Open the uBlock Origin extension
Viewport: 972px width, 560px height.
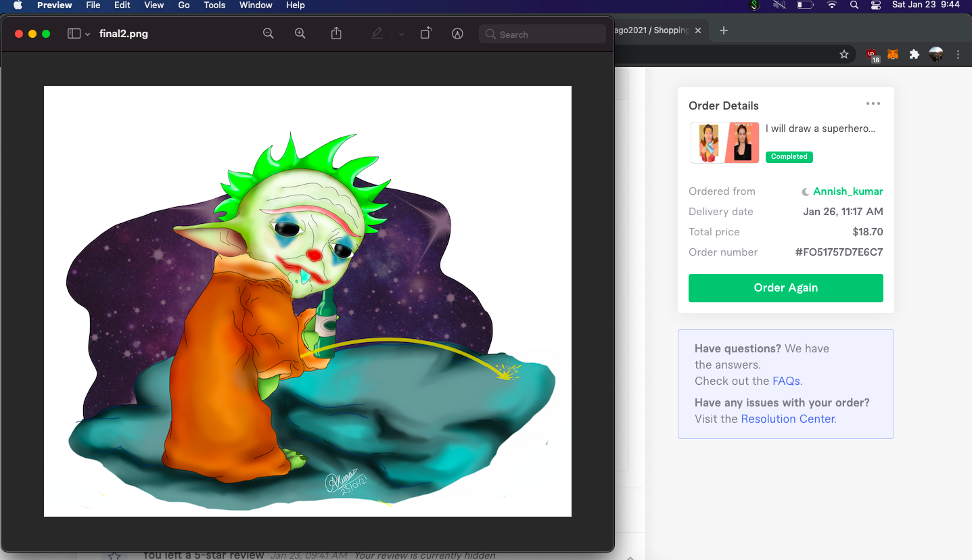(x=873, y=55)
